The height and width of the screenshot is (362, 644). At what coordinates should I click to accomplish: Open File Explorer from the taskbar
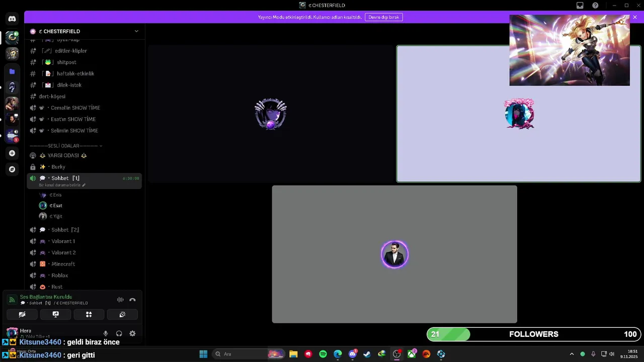tap(293, 354)
